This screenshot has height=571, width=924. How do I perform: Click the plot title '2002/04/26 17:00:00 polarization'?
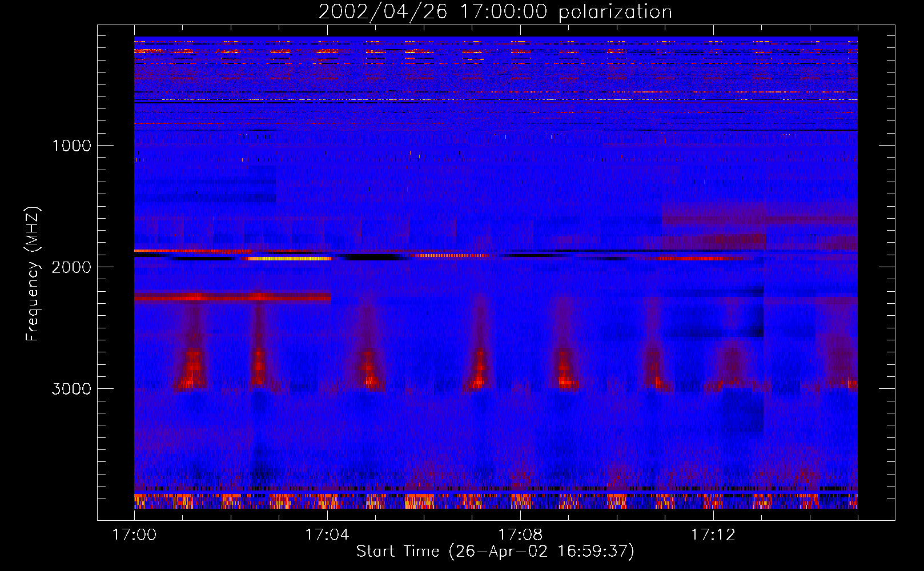click(495, 12)
